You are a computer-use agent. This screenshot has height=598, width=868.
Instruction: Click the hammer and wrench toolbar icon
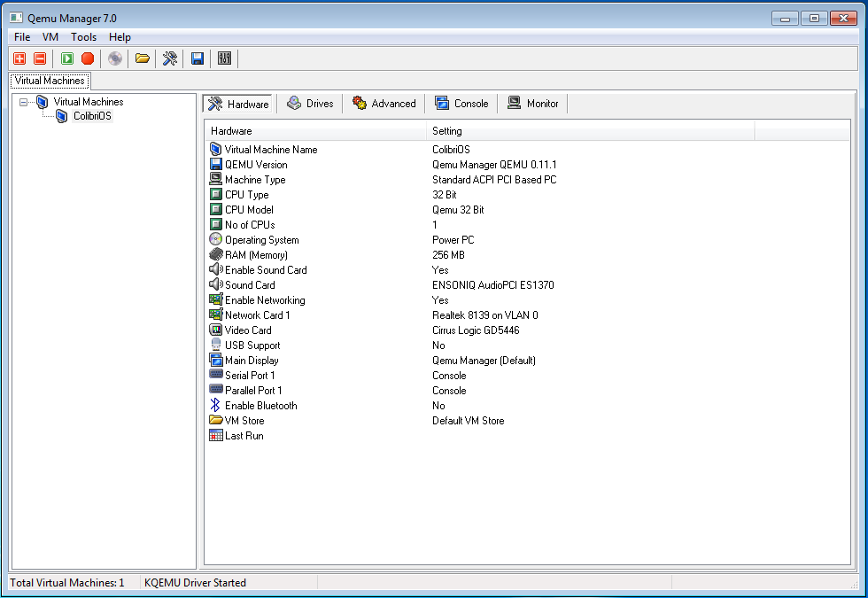pyautogui.click(x=170, y=58)
